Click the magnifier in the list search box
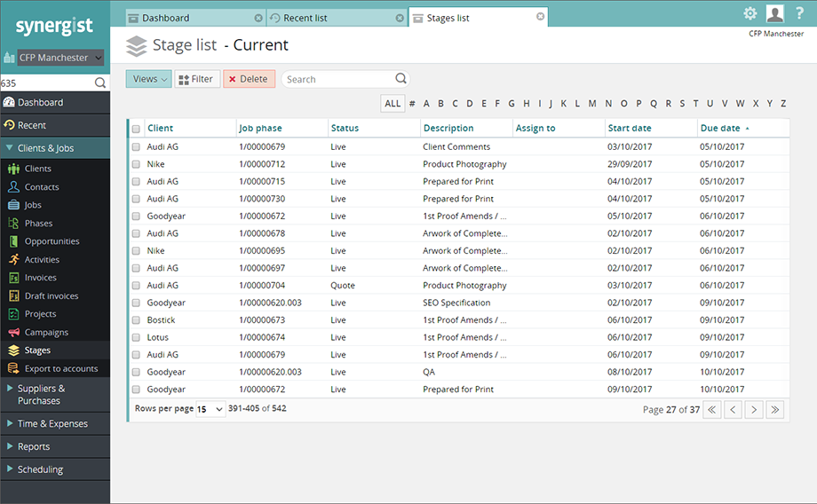 (401, 79)
